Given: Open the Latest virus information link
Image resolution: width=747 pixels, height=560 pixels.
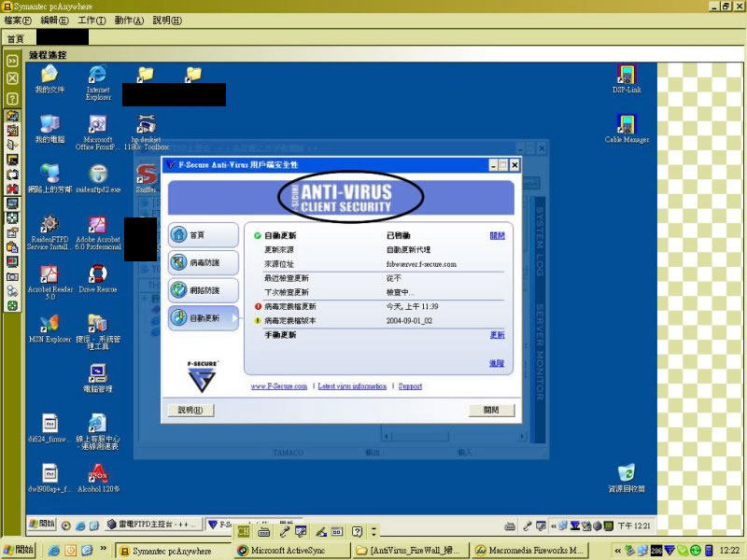Looking at the screenshot, I should (352, 386).
